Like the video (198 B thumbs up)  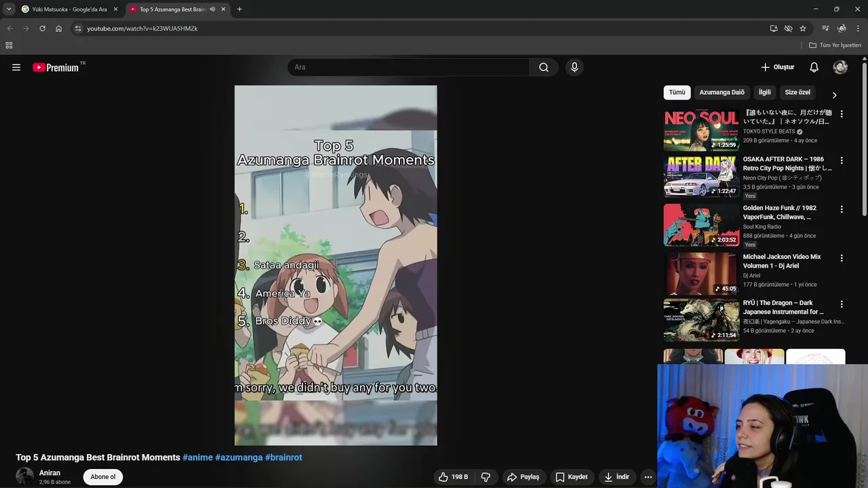tap(453, 477)
